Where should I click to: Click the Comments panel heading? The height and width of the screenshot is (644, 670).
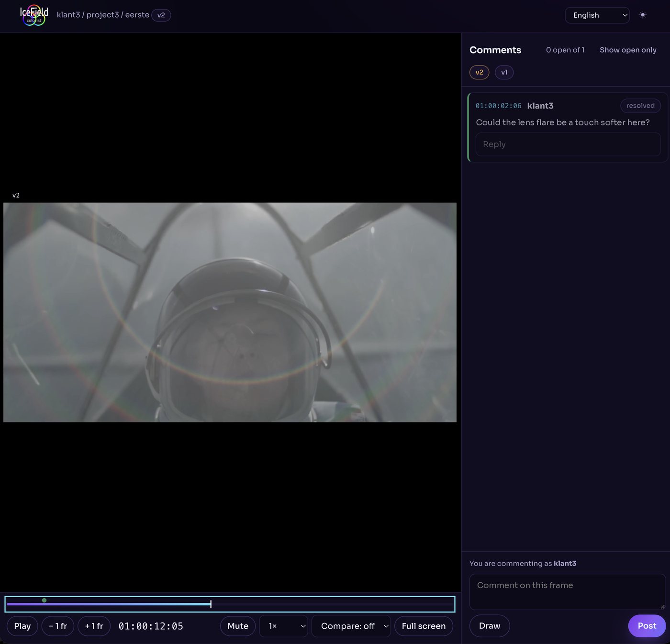coord(495,50)
